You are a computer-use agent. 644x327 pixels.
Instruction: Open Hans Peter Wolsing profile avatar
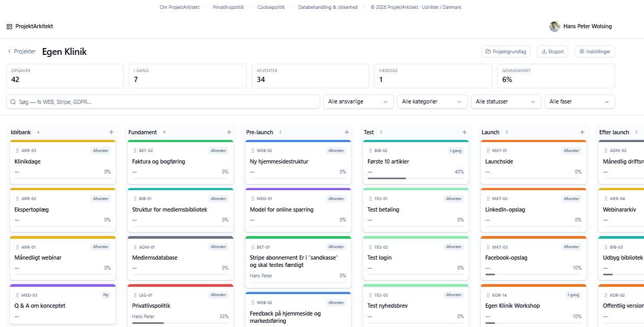point(555,26)
